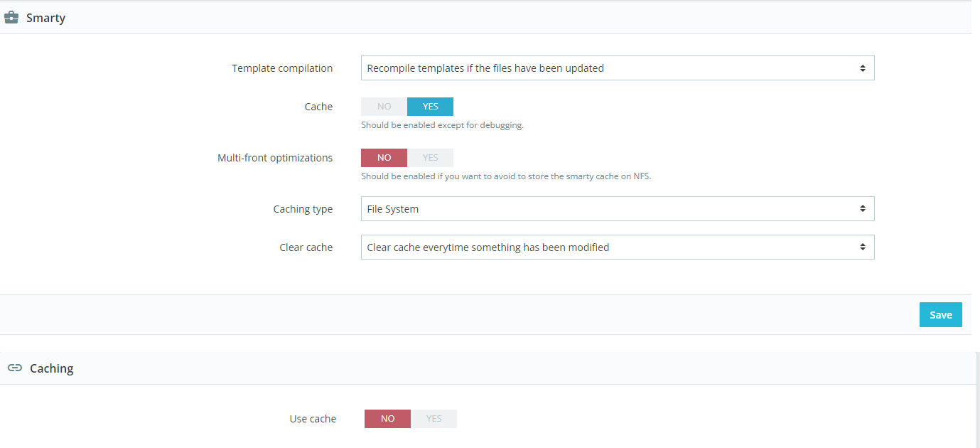Click the Clear cache field label
This screenshot has width=980, height=448.
point(306,247)
